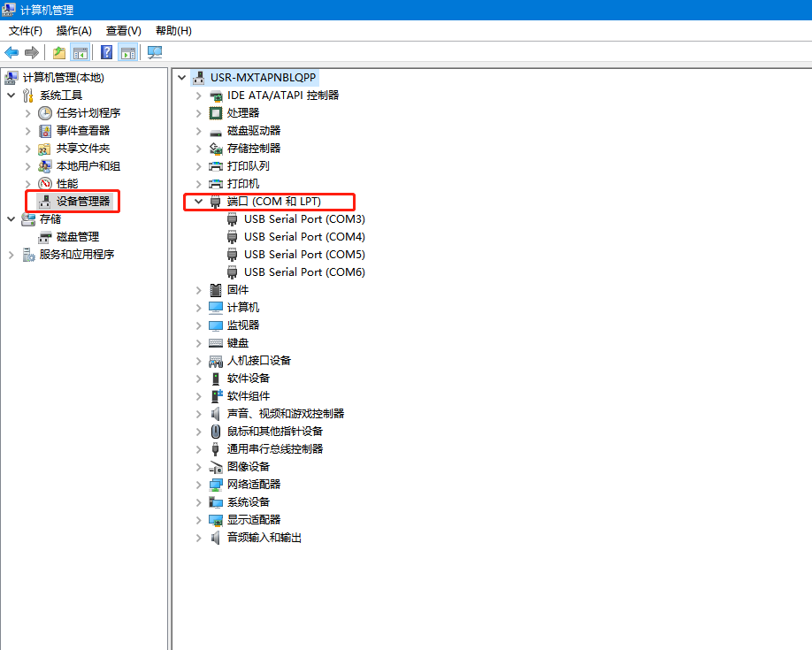Expand the 服务和应用程序 node
This screenshot has width=812, height=650.
tap(11, 255)
